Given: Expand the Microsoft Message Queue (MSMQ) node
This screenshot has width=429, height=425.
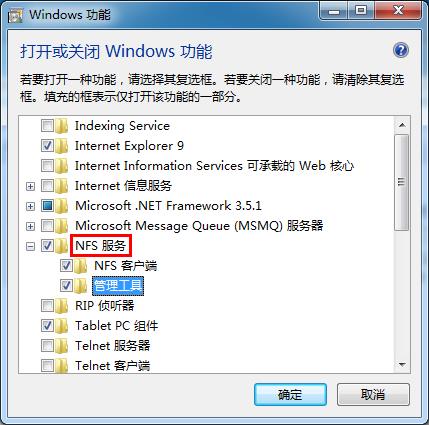Looking at the screenshot, I should [30, 226].
